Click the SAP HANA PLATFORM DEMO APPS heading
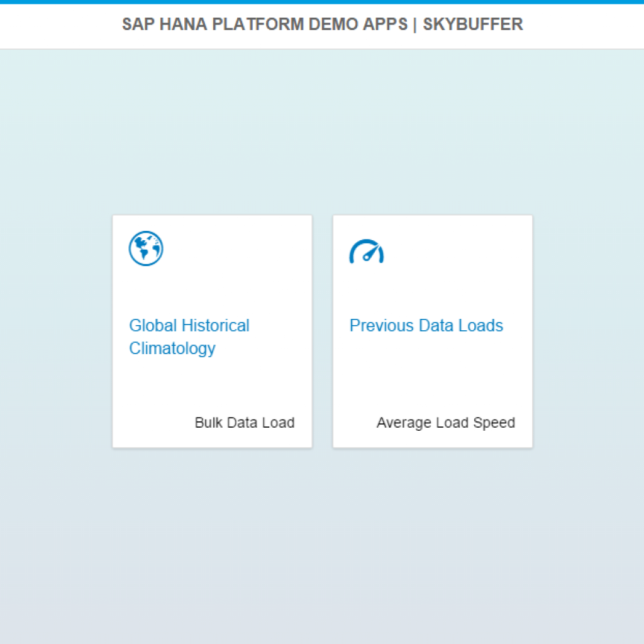The height and width of the screenshot is (644, 644). (265, 25)
